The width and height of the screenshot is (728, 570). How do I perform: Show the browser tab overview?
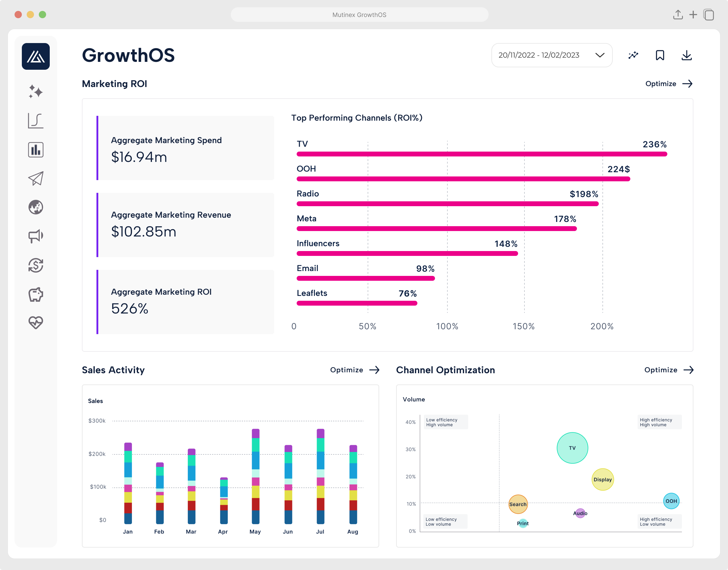709,15
